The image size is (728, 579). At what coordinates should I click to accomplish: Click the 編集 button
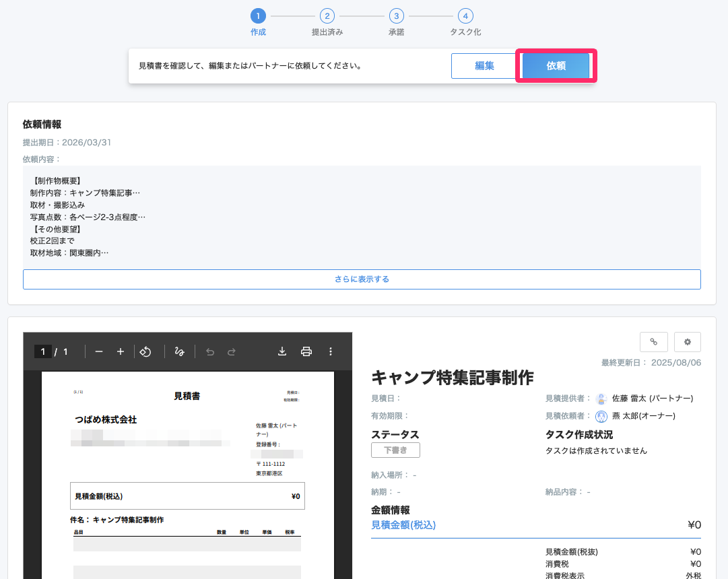484,65
